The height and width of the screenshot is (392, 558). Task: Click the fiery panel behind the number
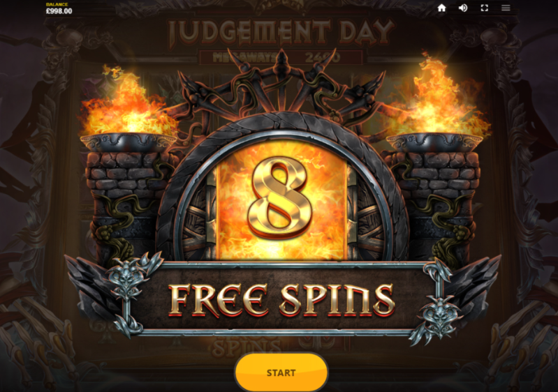[x=281, y=199]
